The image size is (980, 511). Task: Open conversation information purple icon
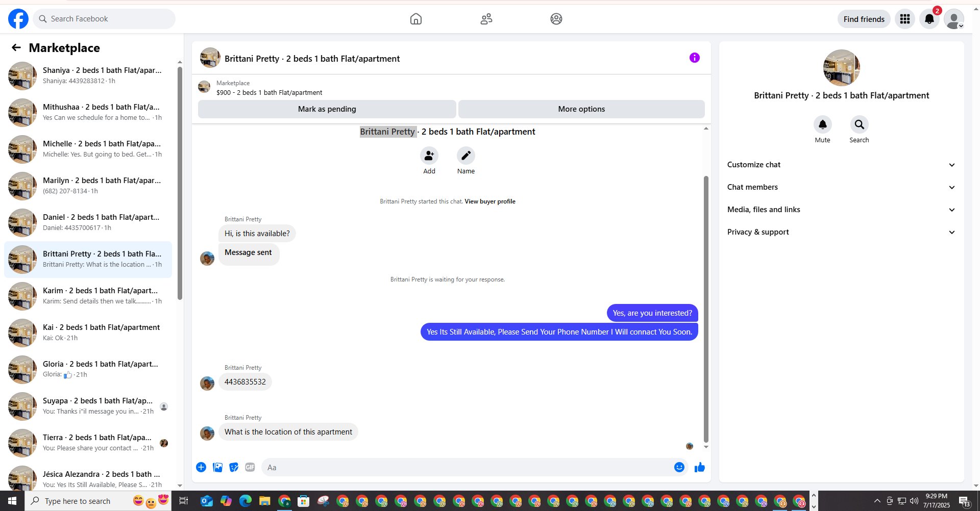[695, 58]
